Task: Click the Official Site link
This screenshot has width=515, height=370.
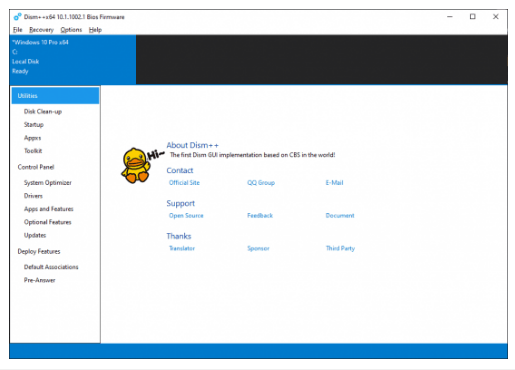Action: (184, 183)
